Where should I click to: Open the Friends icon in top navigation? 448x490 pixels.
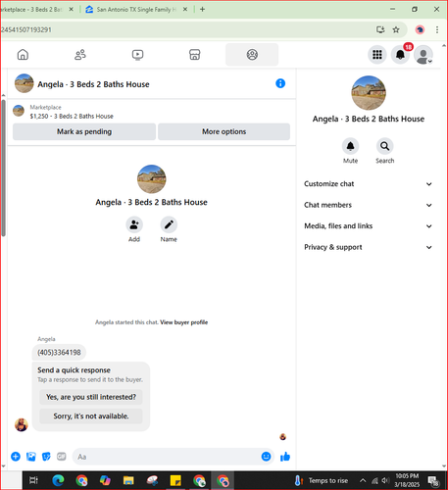80,55
